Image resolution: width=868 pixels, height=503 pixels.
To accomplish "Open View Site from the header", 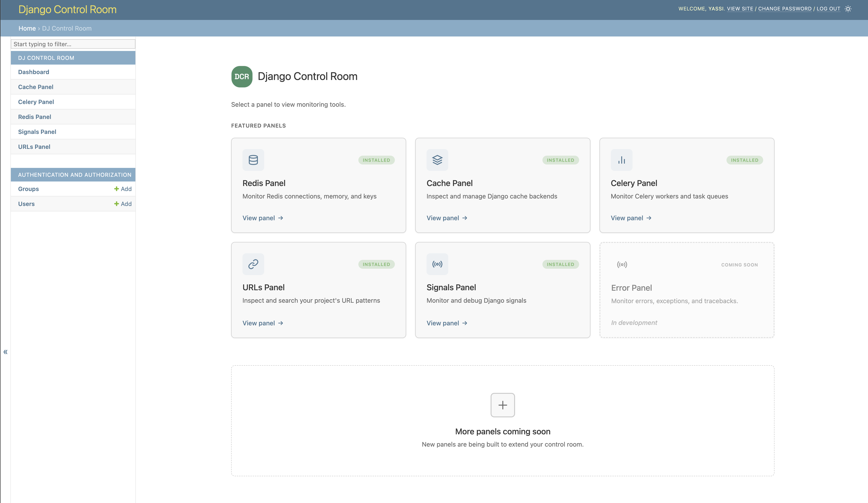I will click(x=740, y=9).
